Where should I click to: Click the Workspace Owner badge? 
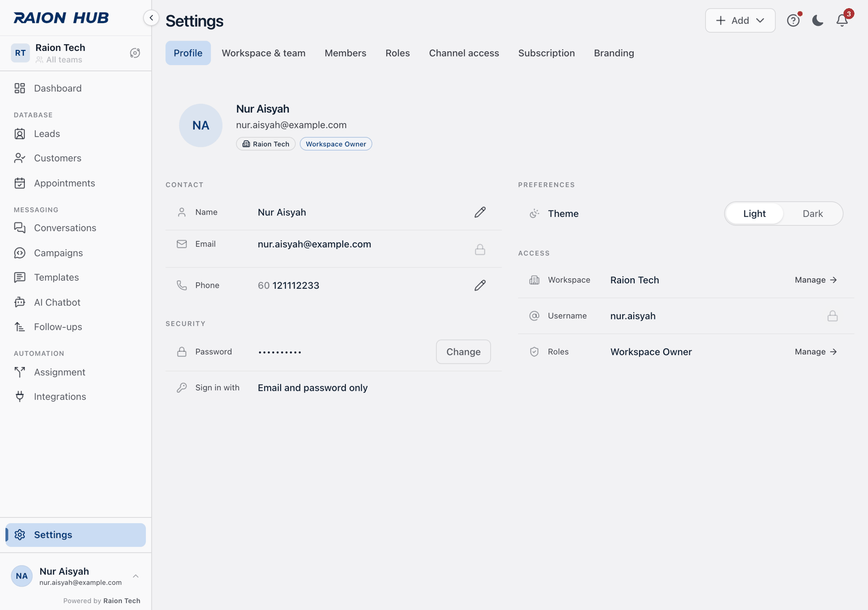pyautogui.click(x=336, y=144)
